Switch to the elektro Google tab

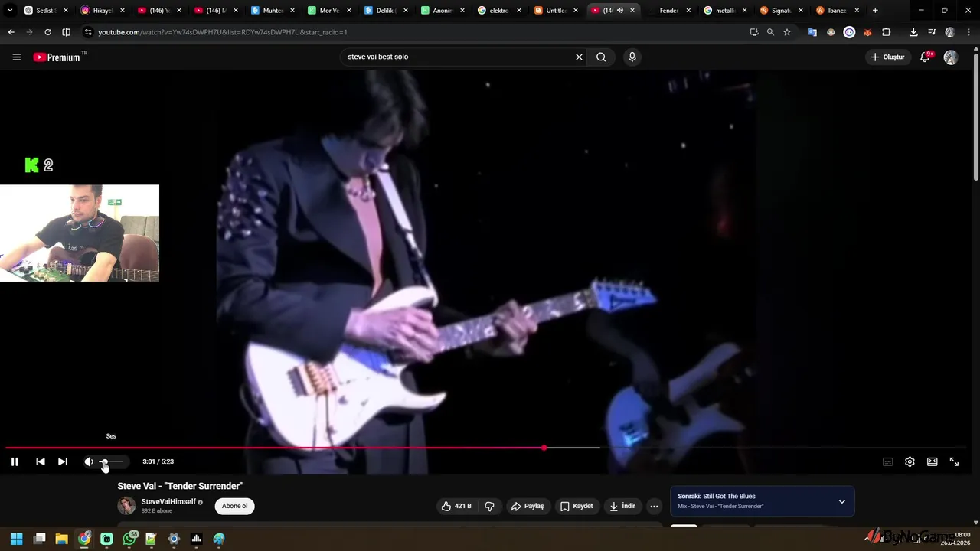click(x=498, y=11)
